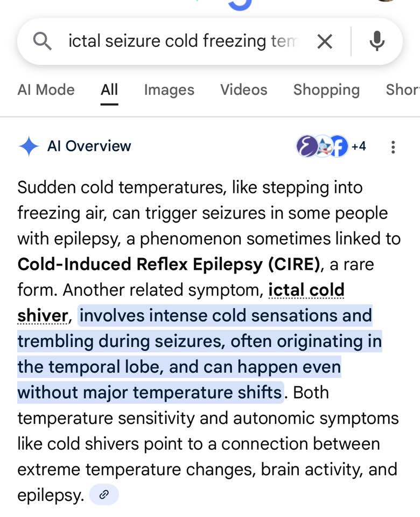Switch to Images tab
This screenshot has height=517, width=420.
pyautogui.click(x=169, y=90)
